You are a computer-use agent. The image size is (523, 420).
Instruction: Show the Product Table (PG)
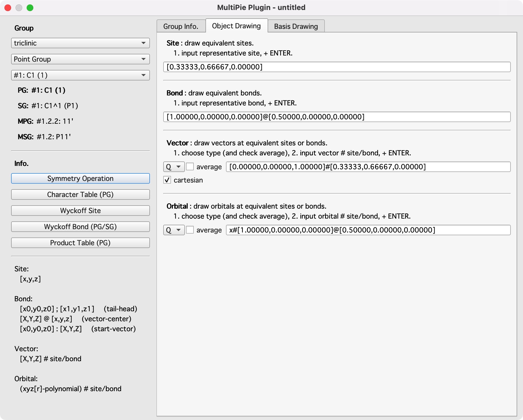(80, 243)
